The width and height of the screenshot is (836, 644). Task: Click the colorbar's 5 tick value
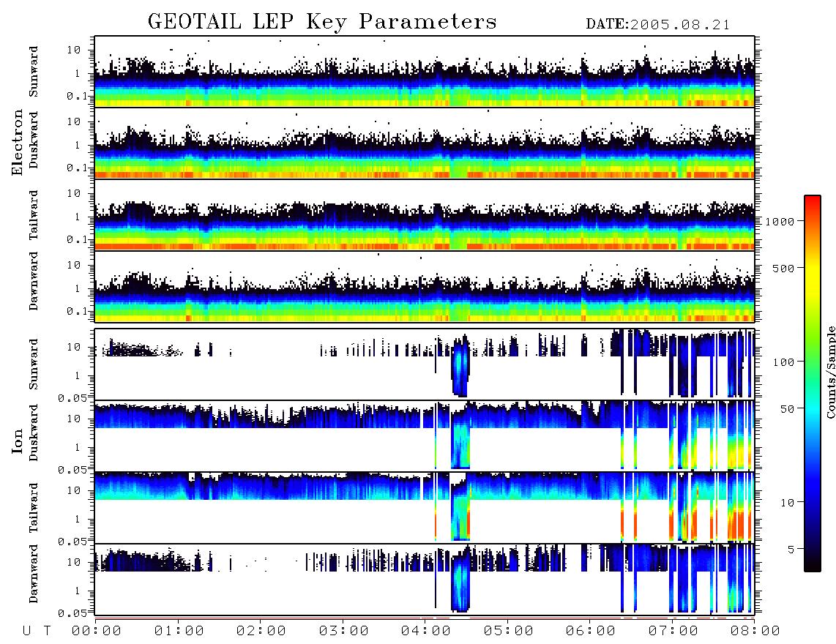click(791, 550)
